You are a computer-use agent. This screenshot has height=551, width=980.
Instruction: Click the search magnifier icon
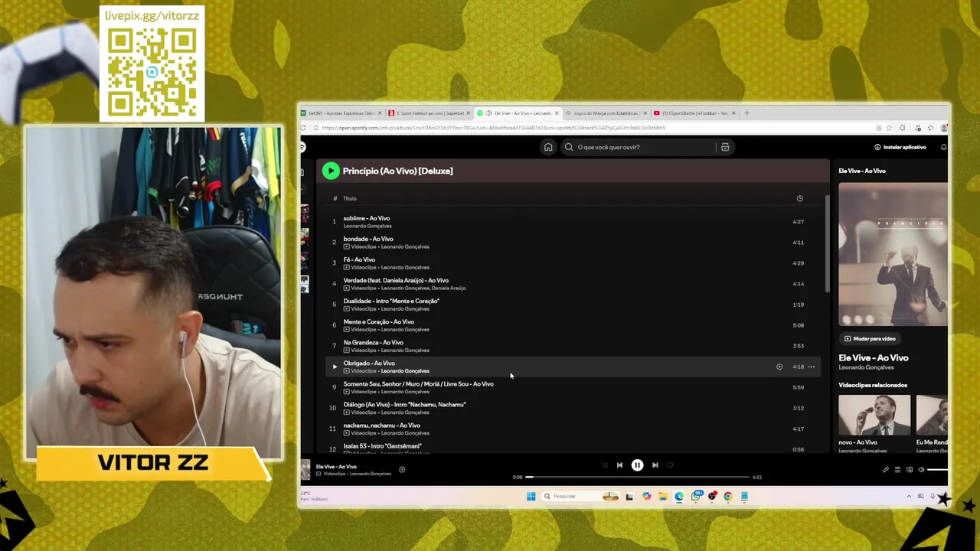(x=569, y=147)
